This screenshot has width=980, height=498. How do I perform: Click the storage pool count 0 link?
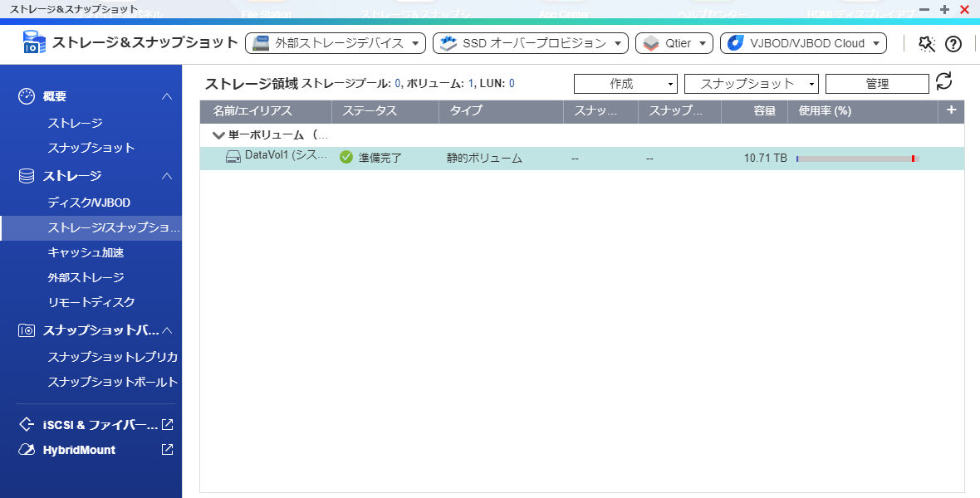pyautogui.click(x=398, y=83)
